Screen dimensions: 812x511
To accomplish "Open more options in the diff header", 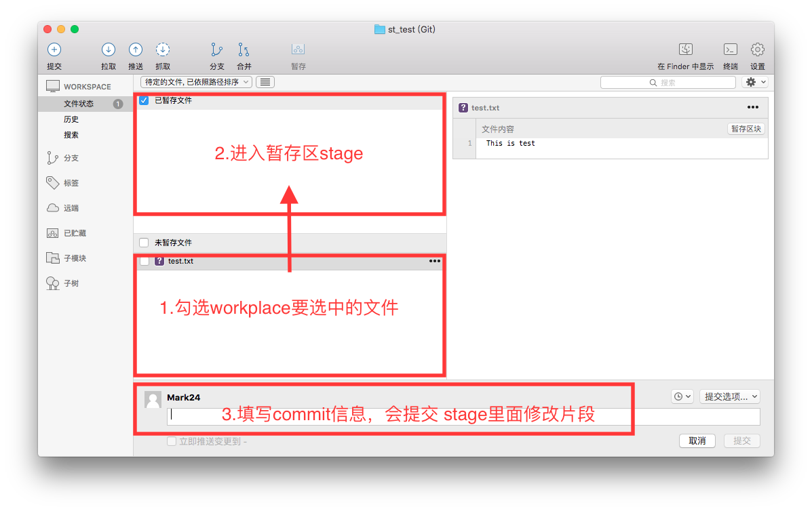I will coord(753,108).
